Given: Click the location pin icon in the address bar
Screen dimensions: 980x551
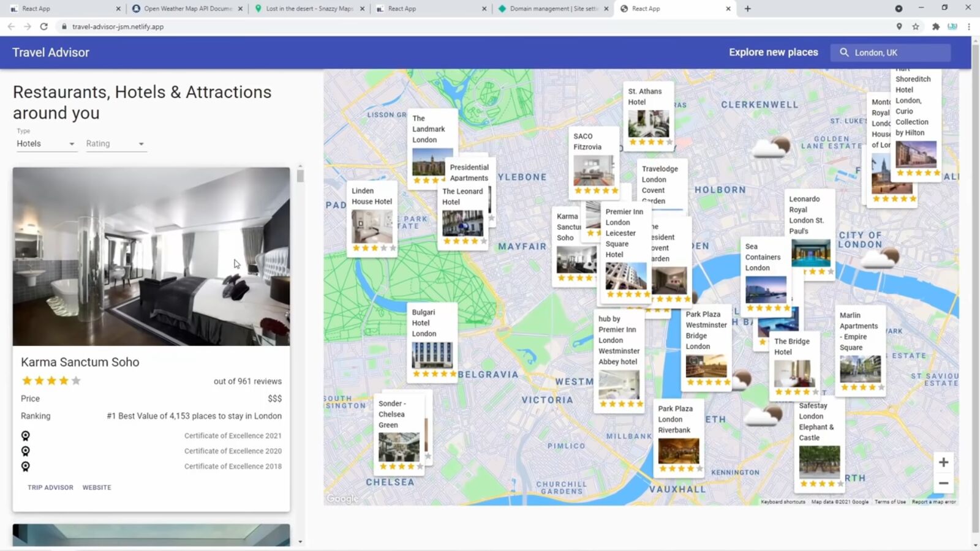Looking at the screenshot, I should coord(899,26).
